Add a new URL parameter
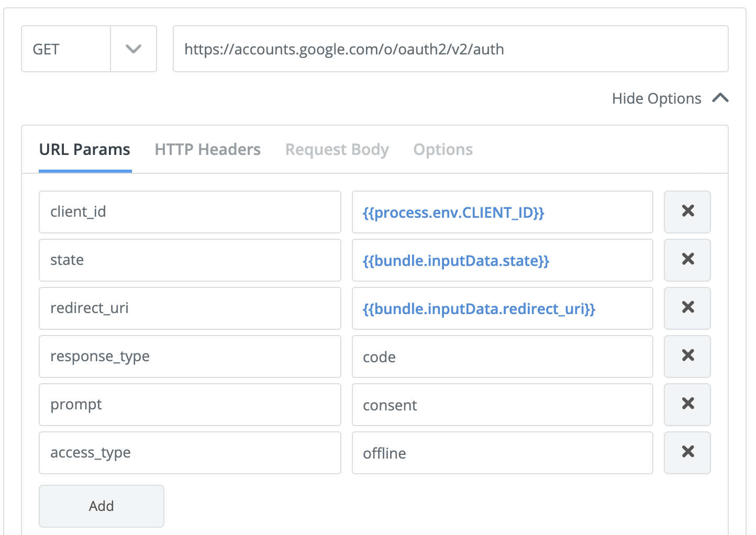The width and height of the screenshot is (756, 535). 101,506
